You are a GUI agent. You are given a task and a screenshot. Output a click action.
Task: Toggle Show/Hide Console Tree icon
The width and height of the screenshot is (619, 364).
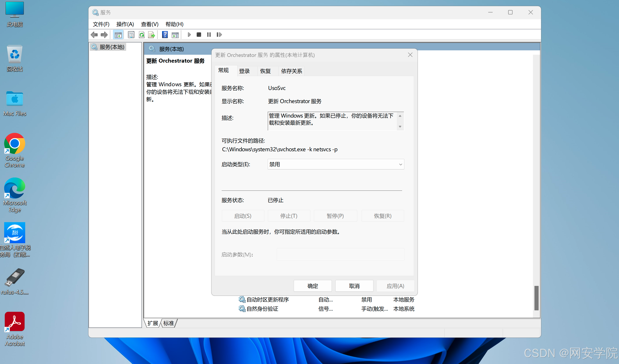(x=118, y=35)
